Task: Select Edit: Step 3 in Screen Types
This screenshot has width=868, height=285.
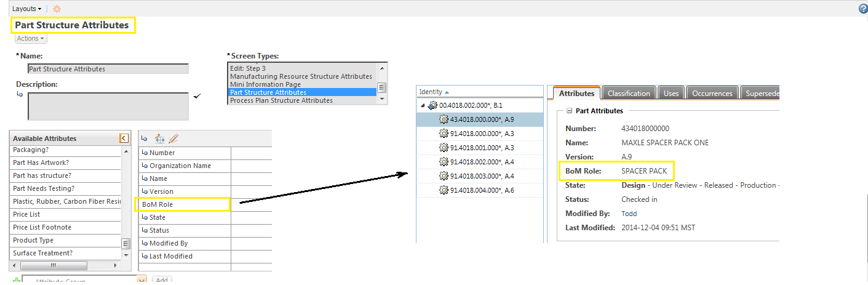Action: coord(303,68)
